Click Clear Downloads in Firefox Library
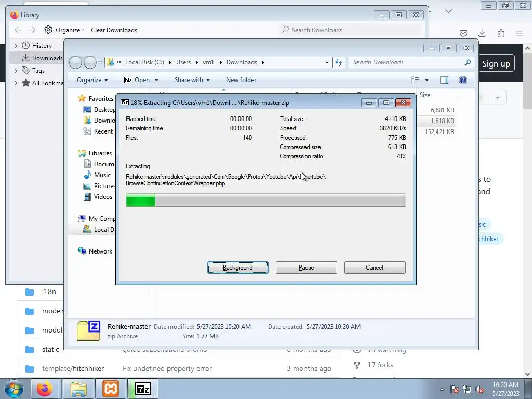Screen dimensions: 532x399 pos(114,30)
